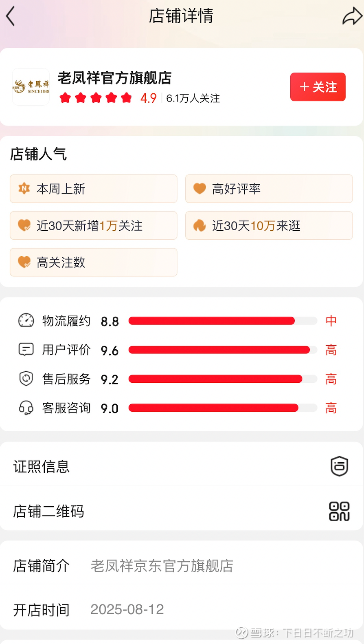This screenshot has width=364, height=644.
Task: Tap the five-star store rating
Action: [x=96, y=98]
